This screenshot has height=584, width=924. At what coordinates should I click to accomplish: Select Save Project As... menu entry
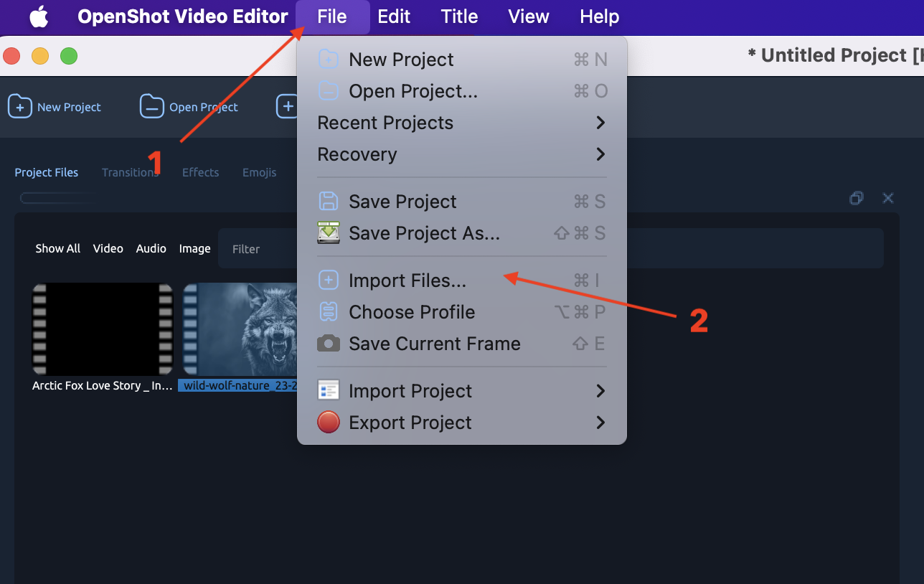point(462,232)
